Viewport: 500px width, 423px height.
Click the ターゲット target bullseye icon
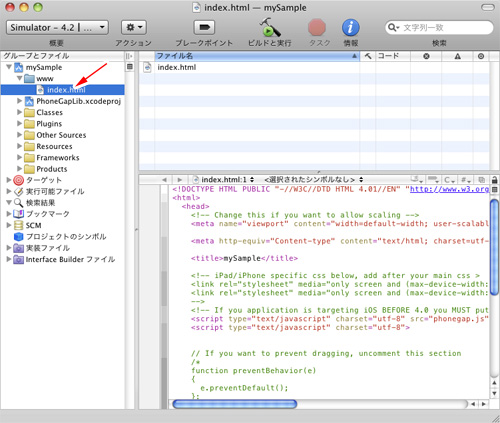pos(18,180)
